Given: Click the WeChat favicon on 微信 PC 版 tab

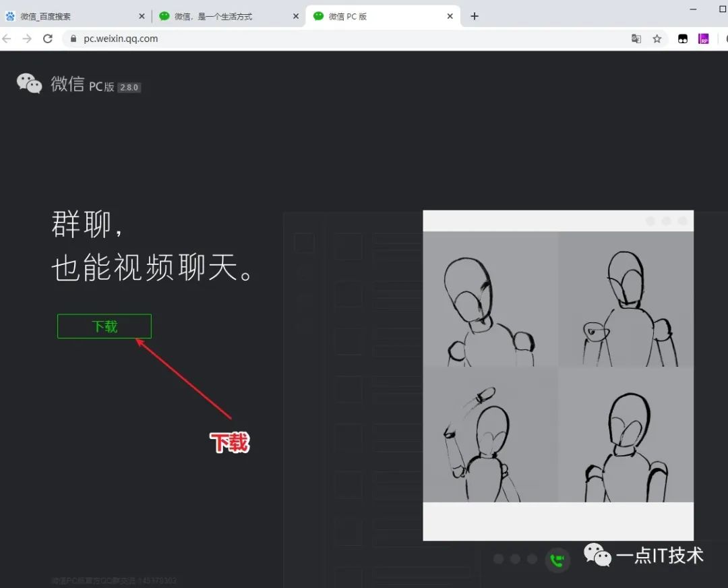Looking at the screenshot, I should tap(317, 16).
